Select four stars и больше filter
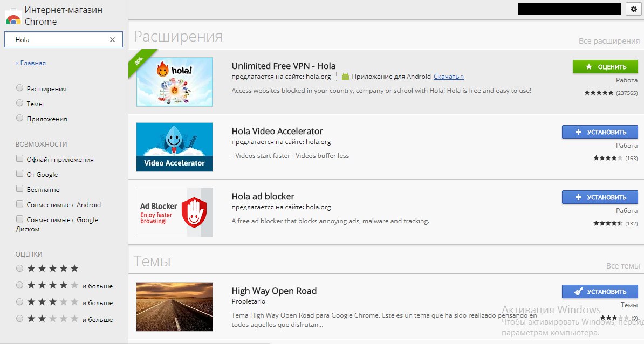Viewport: 644px width, 344px height. [x=19, y=285]
